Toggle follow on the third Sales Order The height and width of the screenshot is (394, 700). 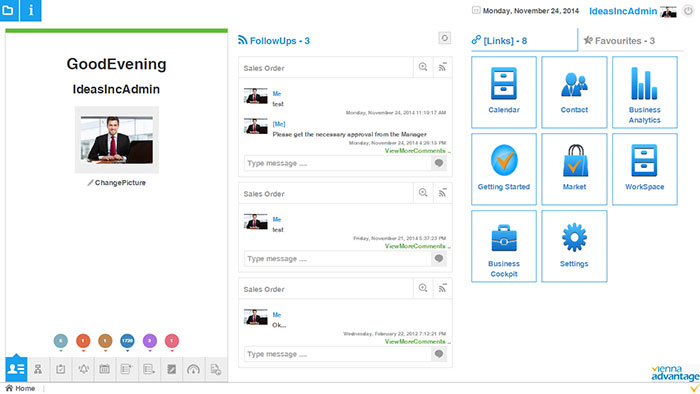click(x=442, y=288)
